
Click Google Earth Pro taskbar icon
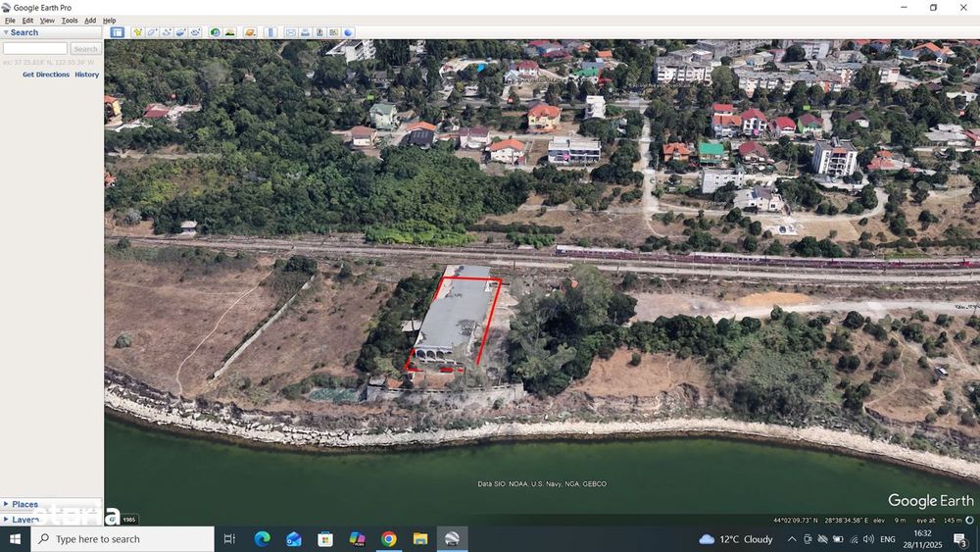452,539
